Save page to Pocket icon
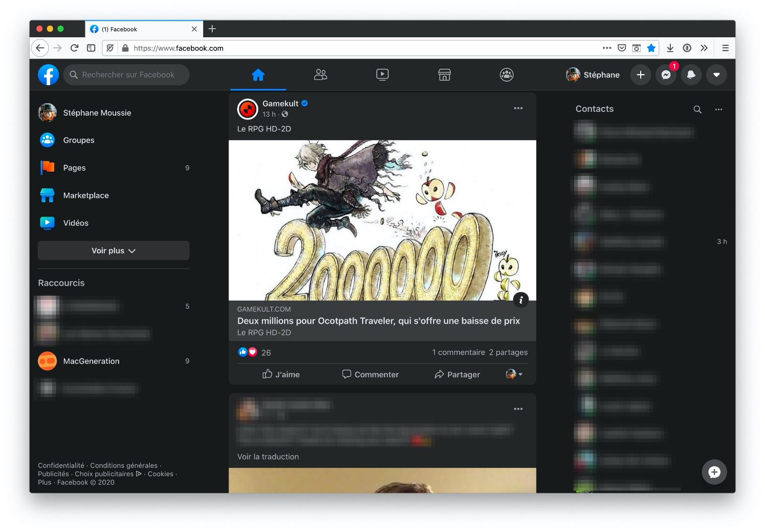765x532 pixels. tap(622, 48)
